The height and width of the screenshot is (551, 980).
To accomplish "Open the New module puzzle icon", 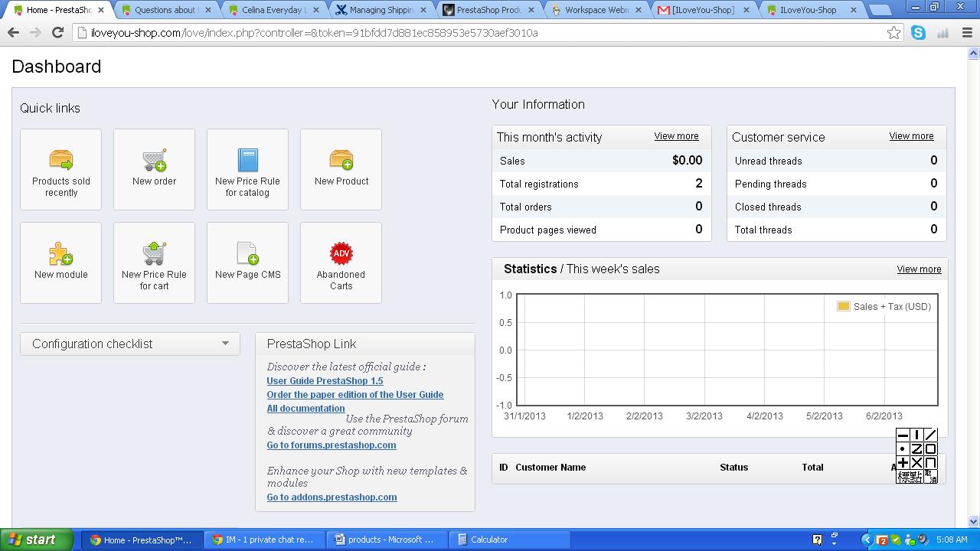I will (x=60, y=253).
